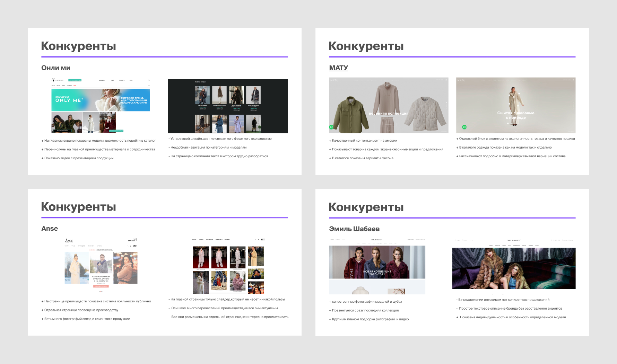Click '+ Презентуется сразу последняя коллекция' line
The width and height of the screenshot is (617, 364).
tap(364, 310)
